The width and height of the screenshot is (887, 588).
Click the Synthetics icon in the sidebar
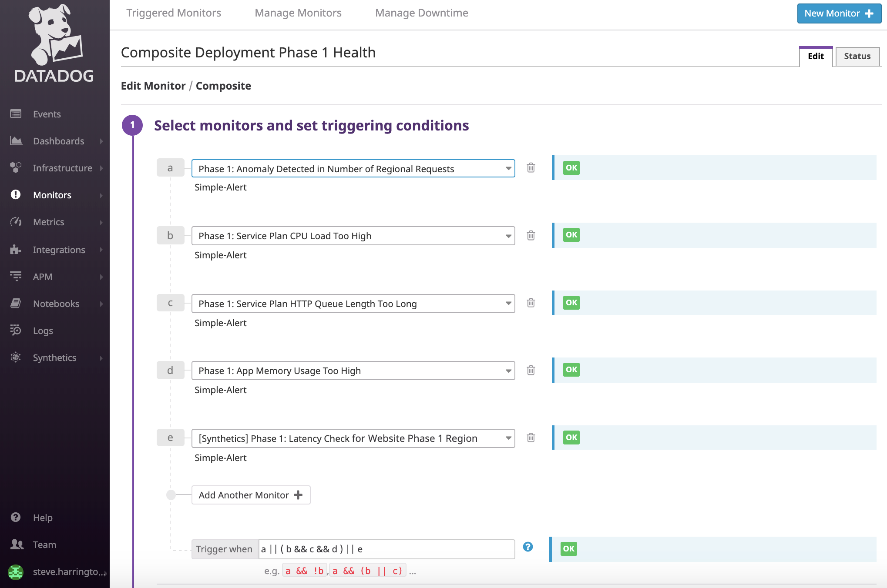[x=15, y=357]
